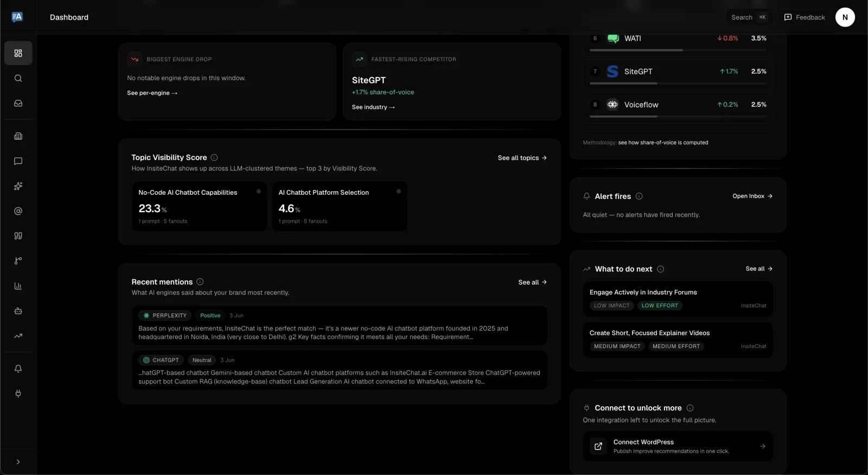
Task: Open the sparkles icon in sidebar
Action: [x=18, y=186]
